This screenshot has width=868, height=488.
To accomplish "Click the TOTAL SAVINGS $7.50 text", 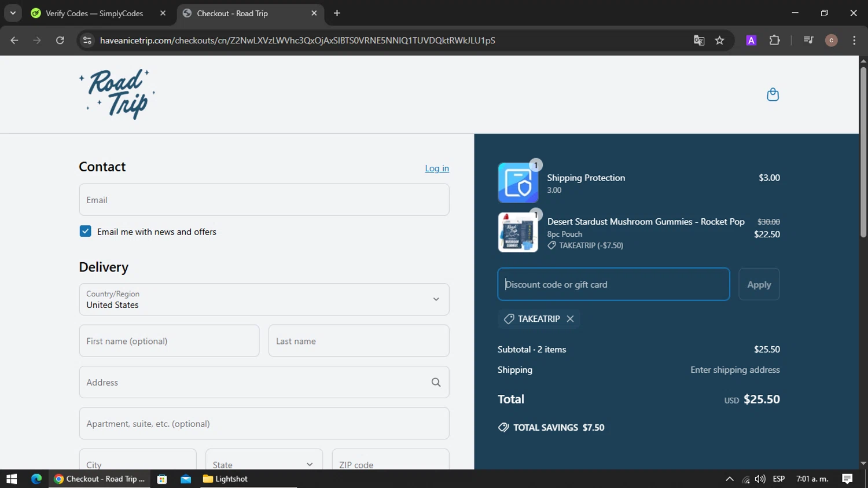I will (558, 427).
